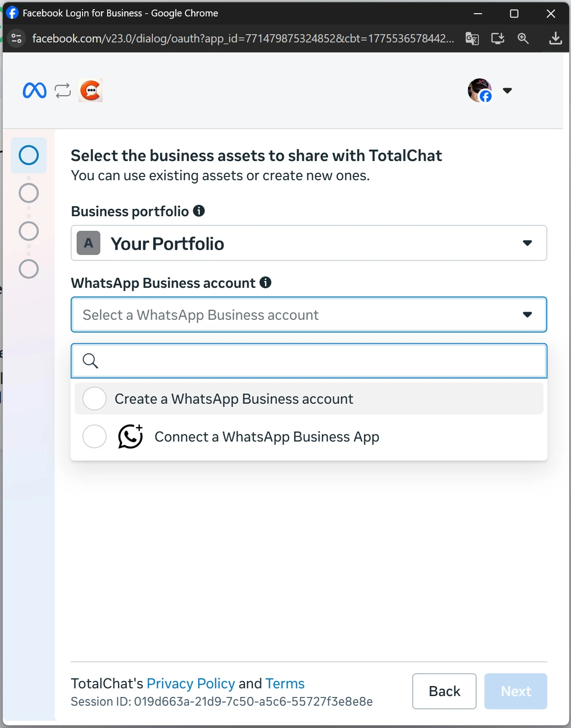Click the Chrome downloads icon
Viewport: 571px width, 728px height.
tap(555, 39)
